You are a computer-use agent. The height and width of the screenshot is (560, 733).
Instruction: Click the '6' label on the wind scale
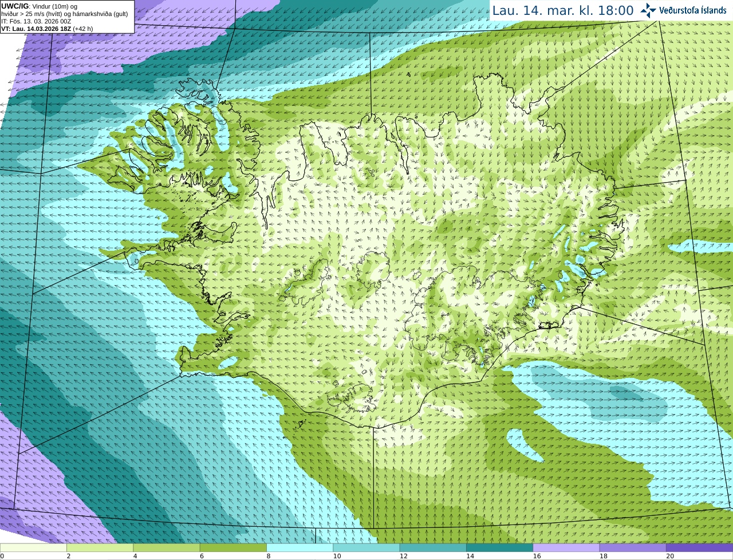(x=202, y=556)
